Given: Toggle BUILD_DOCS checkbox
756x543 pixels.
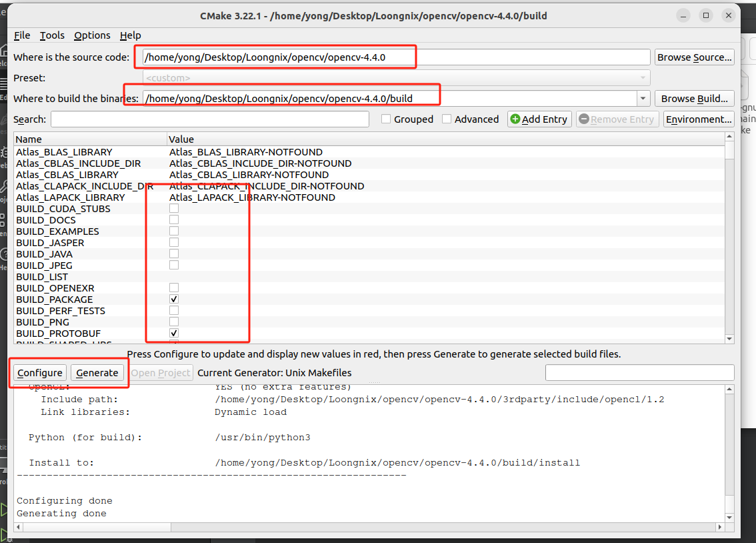Looking at the screenshot, I should (174, 220).
